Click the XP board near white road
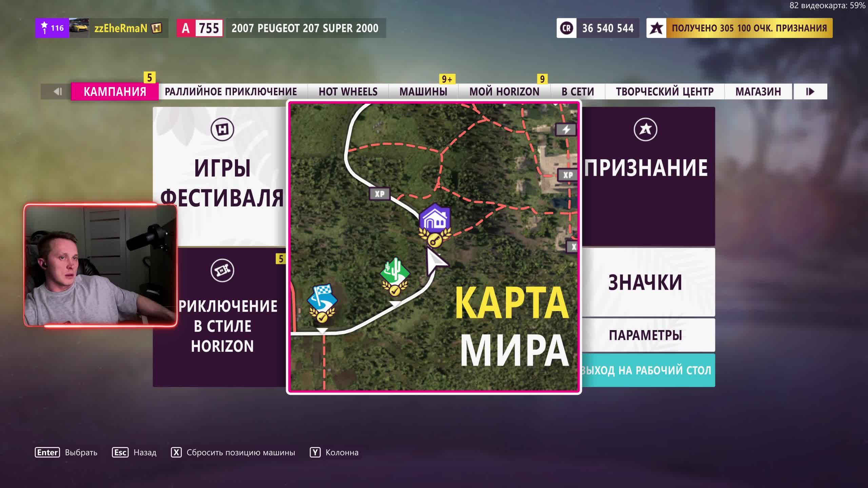 (x=379, y=194)
